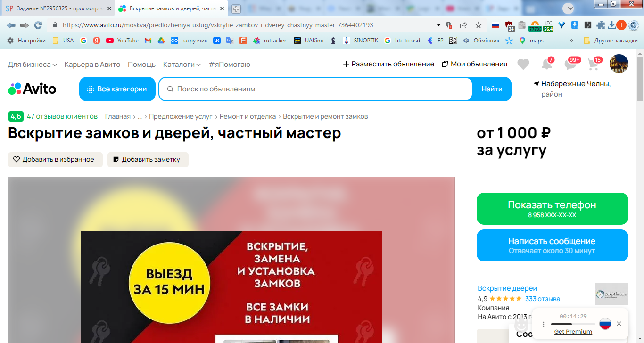The height and width of the screenshot is (343, 644).
Task: Open «Другие закладки» bookmarks folder
Action: 611,41
